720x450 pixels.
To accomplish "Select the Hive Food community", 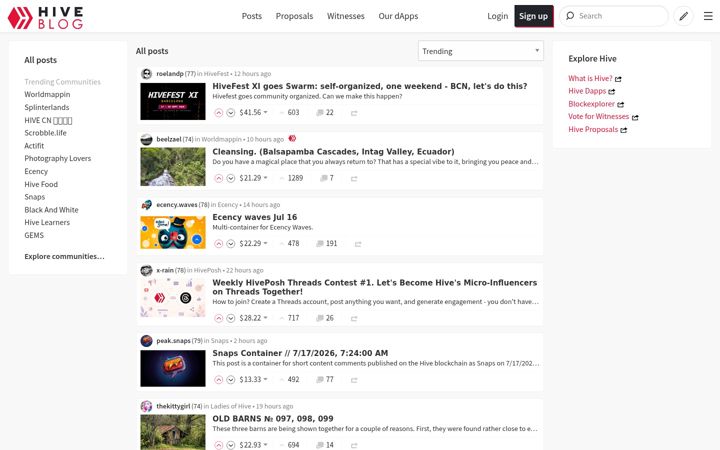I will tap(41, 184).
